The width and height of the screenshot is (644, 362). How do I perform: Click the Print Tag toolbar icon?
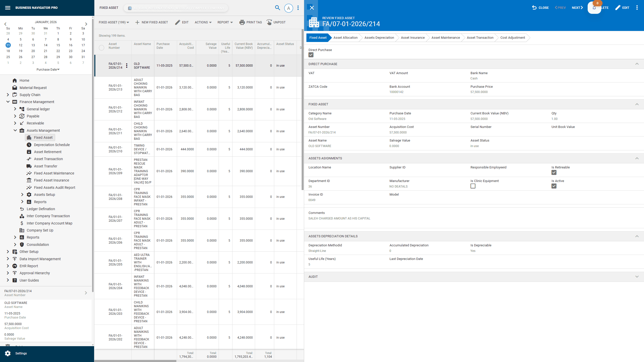coord(242,22)
